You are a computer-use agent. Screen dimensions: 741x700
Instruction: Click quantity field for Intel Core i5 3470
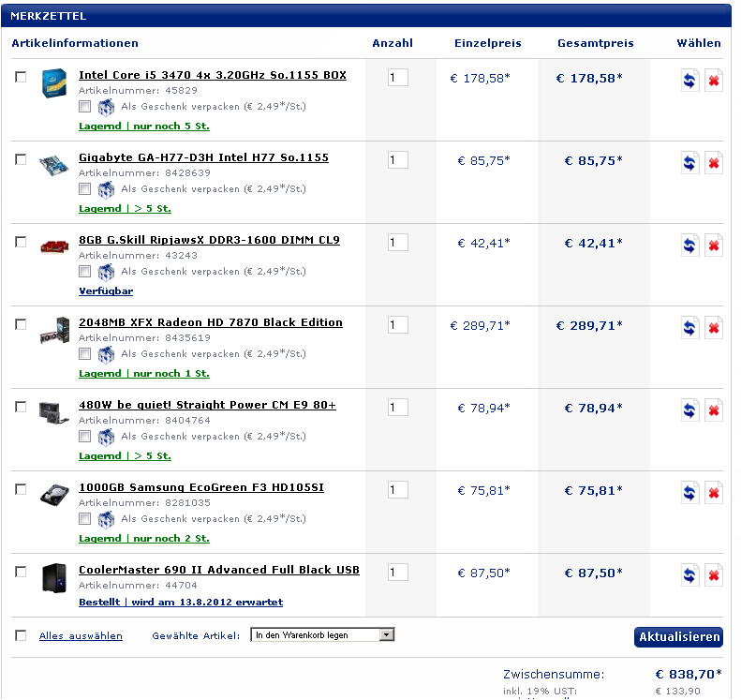(x=398, y=78)
